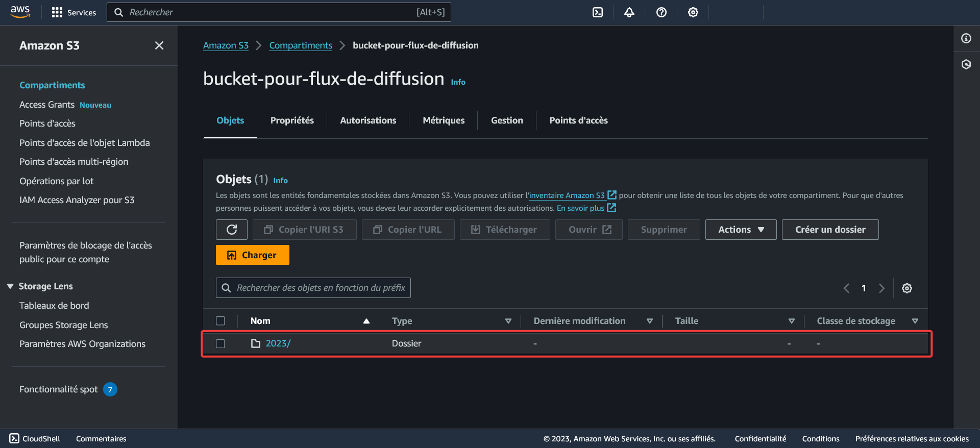
Task: Sort by Dernière modification column arrow
Action: point(650,321)
